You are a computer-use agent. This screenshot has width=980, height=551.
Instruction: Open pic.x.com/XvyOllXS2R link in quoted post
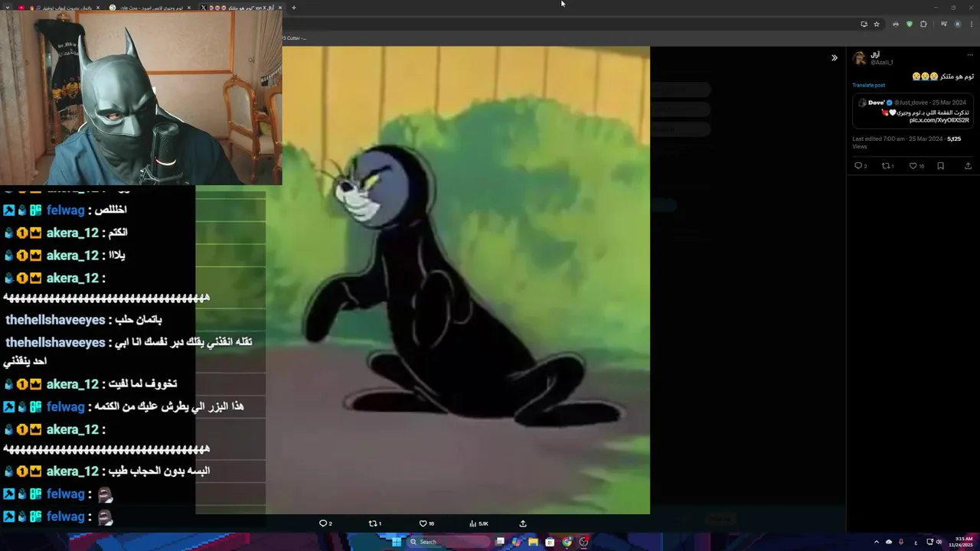pyautogui.click(x=939, y=120)
